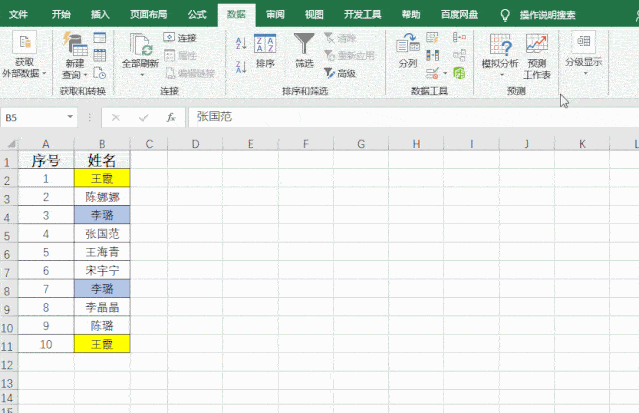
Task: Click the 操作说明搜索 (Tell Me) search box
Action: coord(547,15)
